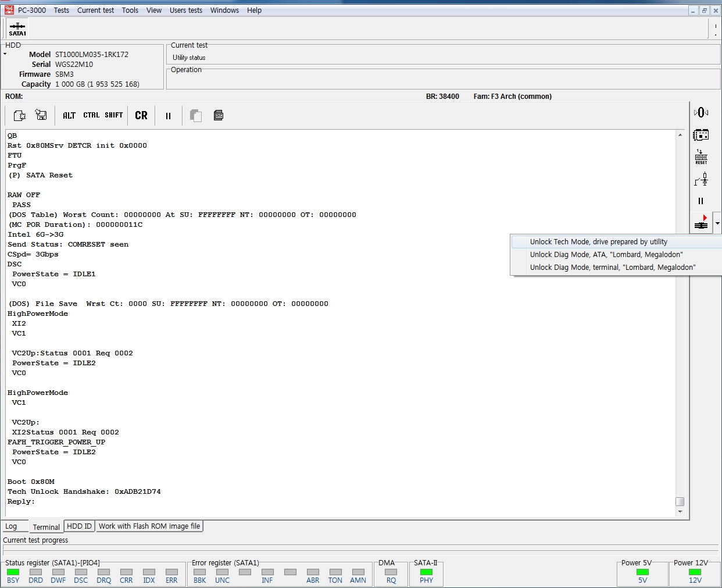Expand the small arrow in HDD panel

coord(5,54)
